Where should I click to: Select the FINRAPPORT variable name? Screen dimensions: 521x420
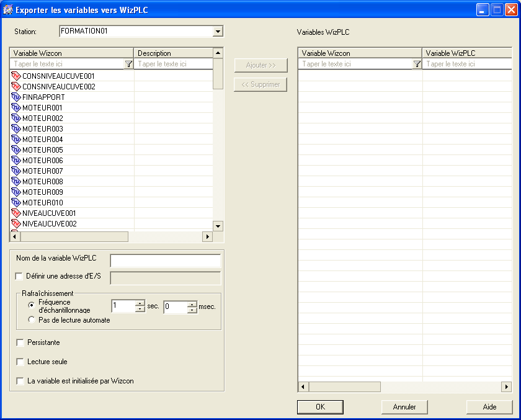[x=43, y=97]
